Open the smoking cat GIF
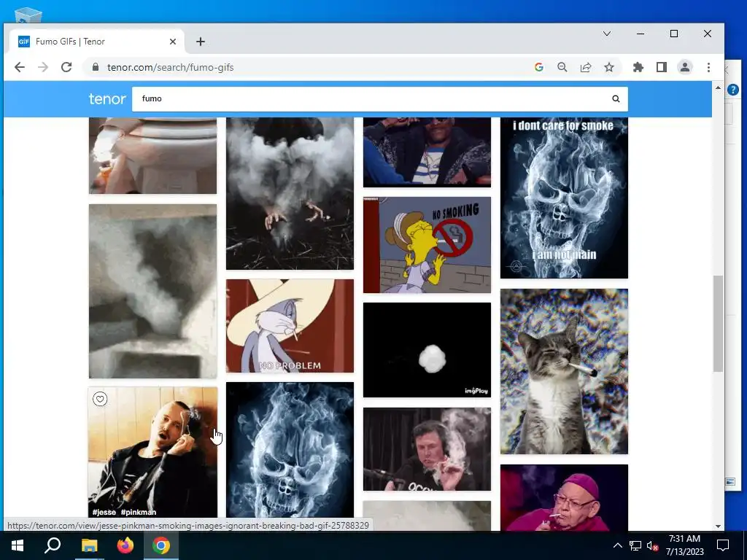Image resolution: width=747 pixels, height=560 pixels. coord(564,371)
